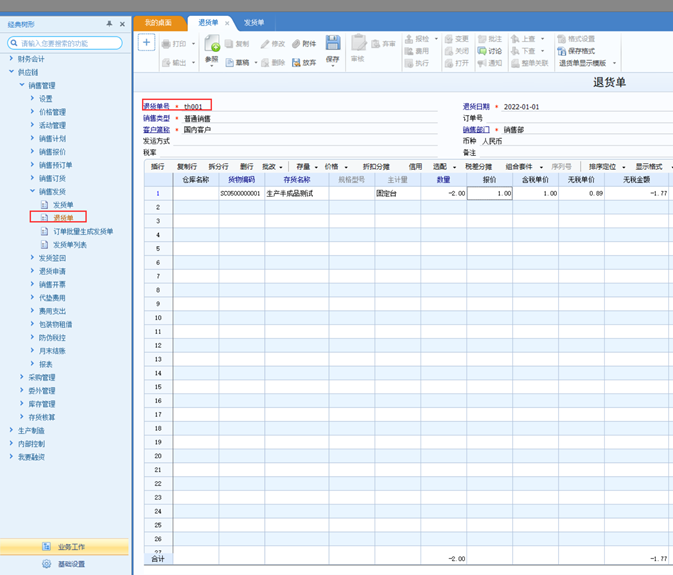673x575 pixels.
Task: Collapse the 销售发货 tree node
Action: [x=32, y=191]
